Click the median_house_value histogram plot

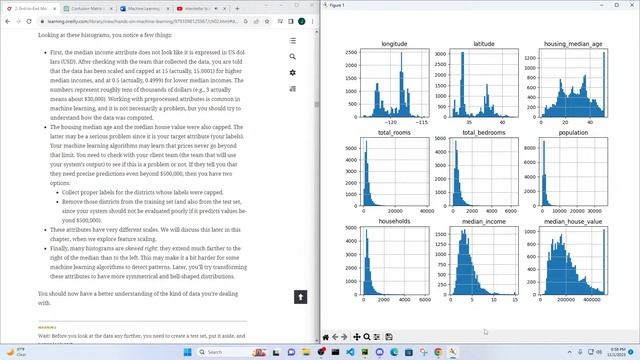573,260
